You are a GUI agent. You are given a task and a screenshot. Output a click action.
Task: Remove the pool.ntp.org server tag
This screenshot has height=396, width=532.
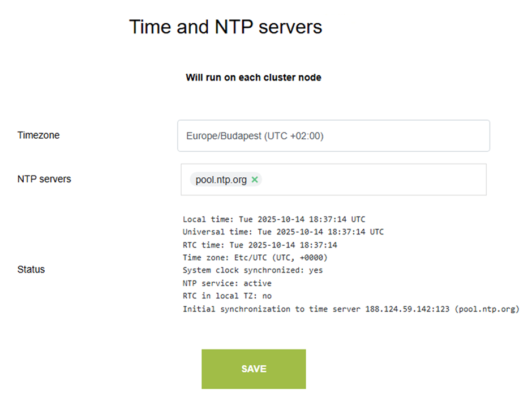(255, 180)
